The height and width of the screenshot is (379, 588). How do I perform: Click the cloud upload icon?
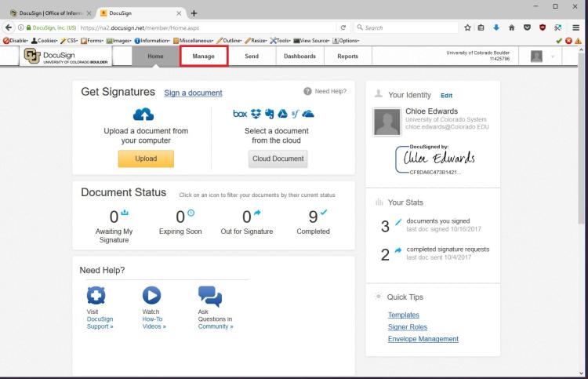(143, 114)
